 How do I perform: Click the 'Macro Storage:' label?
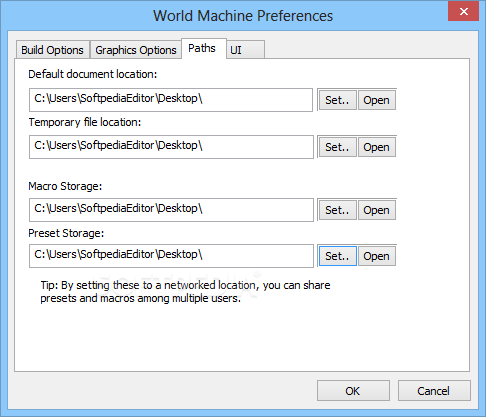(x=65, y=186)
